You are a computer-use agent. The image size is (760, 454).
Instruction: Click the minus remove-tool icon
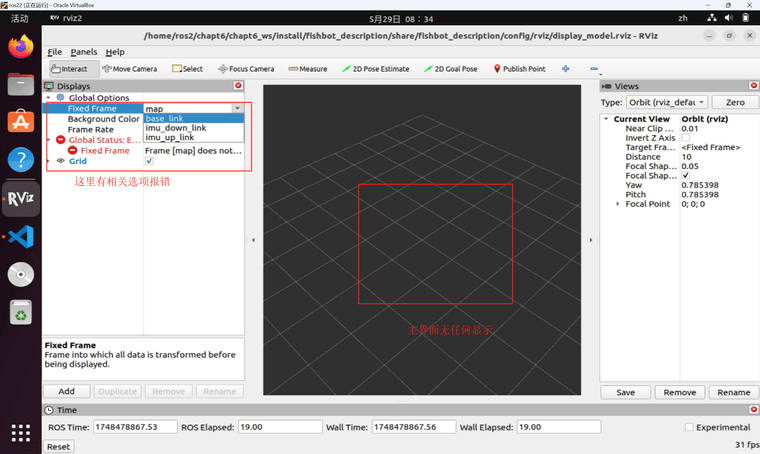[594, 69]
